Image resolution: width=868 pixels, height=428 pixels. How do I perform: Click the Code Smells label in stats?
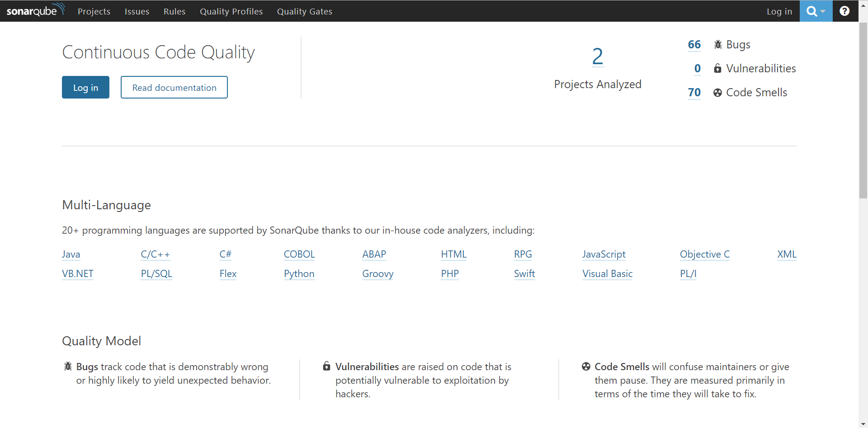(x=756, y=92)
